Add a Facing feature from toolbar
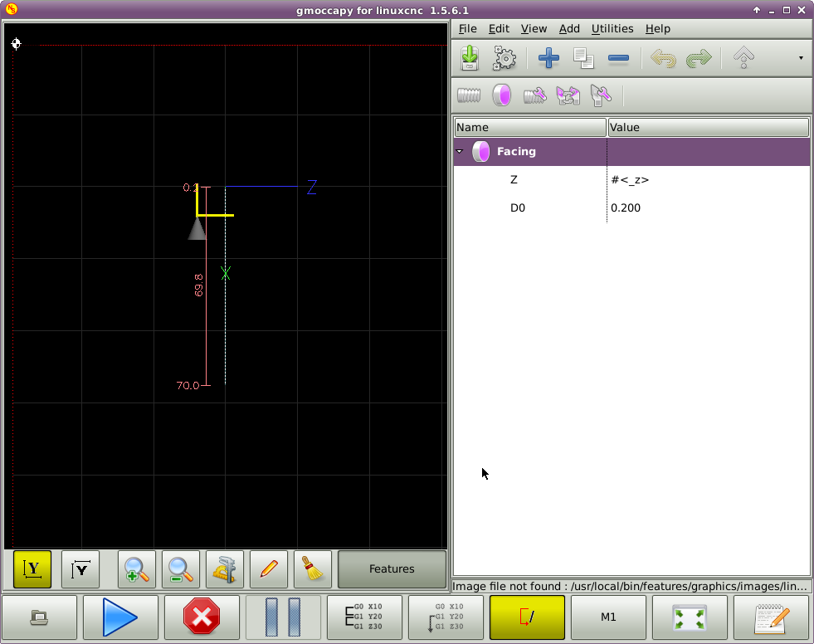The width and height of the screenshot is (814, 644). [501, 95]
